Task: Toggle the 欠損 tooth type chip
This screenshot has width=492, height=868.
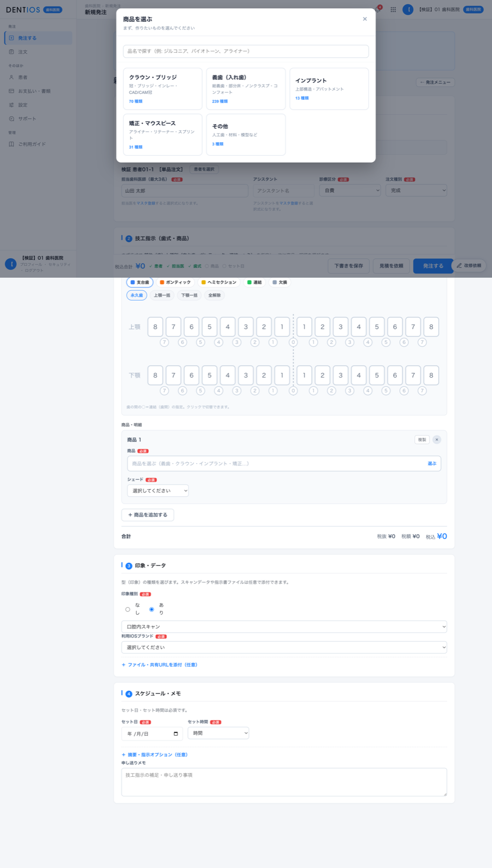Action: coord(280,282)
